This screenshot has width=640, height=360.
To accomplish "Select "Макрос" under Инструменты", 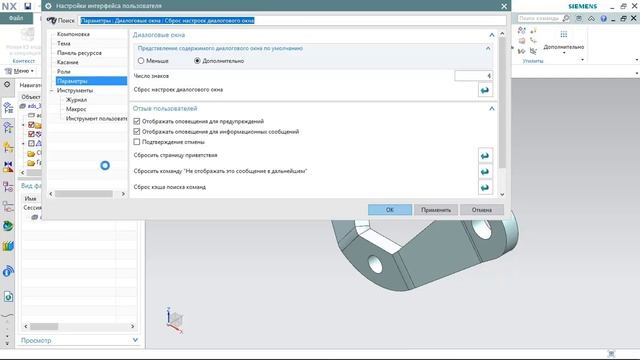I will tap(76, 109).
